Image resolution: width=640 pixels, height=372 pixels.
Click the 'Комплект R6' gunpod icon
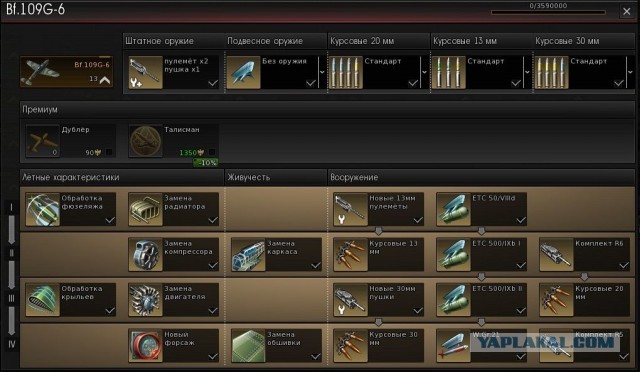coord(556,255)
